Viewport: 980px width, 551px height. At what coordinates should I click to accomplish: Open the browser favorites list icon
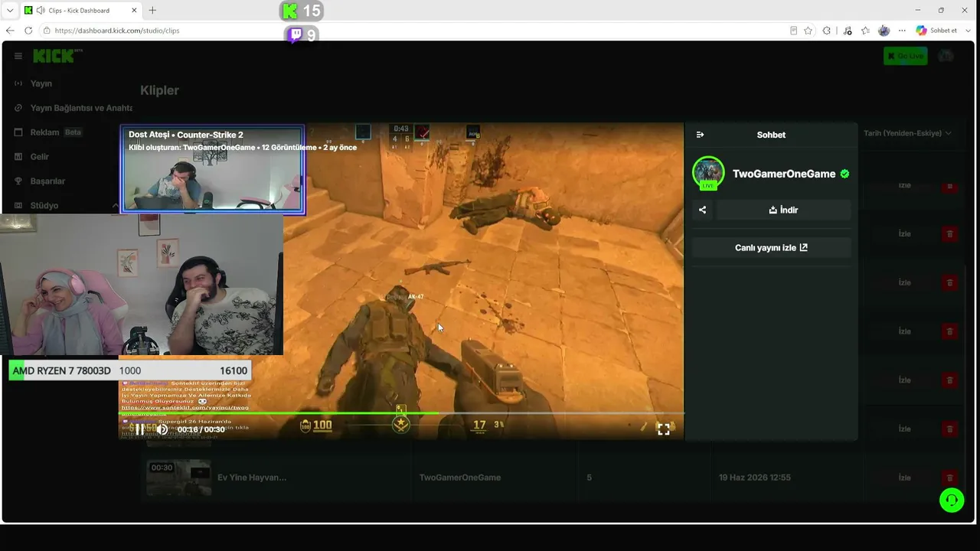click(x=865, y=31)
